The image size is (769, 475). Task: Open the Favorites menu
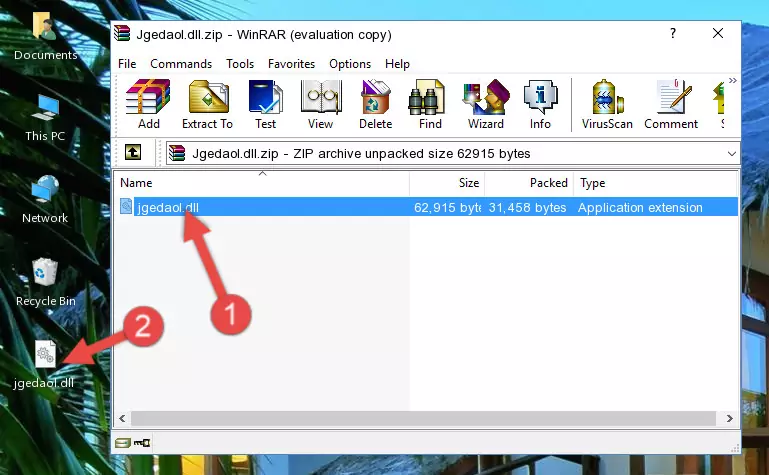coord(291,64)
